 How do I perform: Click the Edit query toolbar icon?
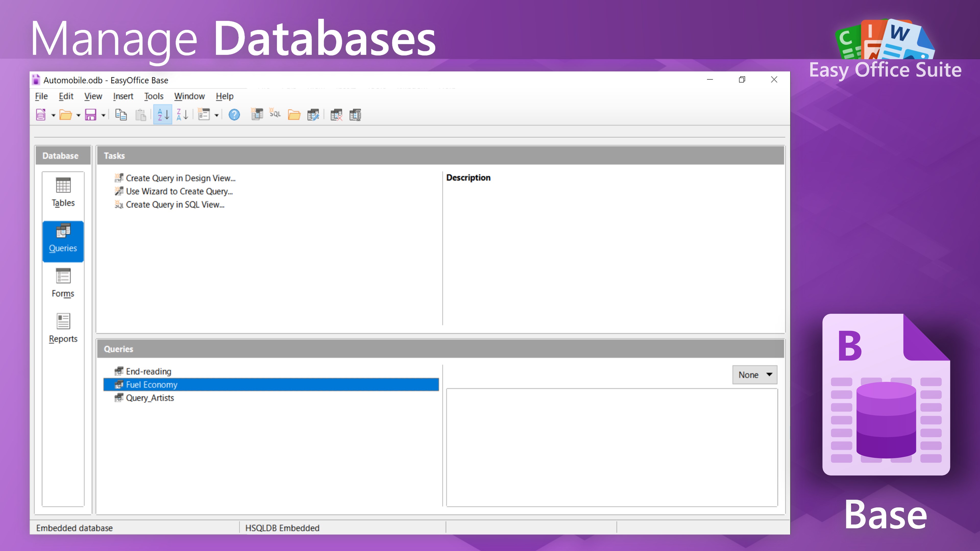pyautogui.click(x=313, y=115)
